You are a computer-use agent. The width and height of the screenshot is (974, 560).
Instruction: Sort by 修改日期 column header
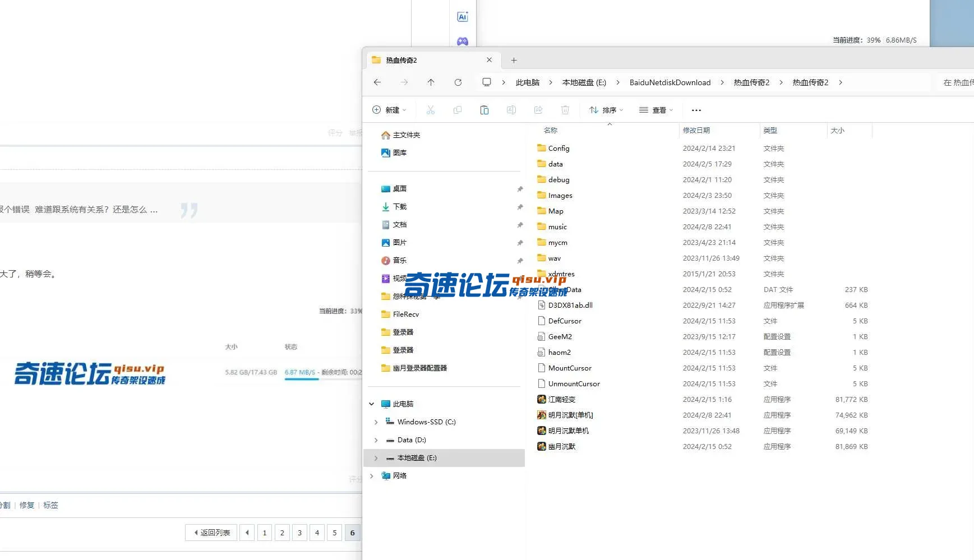(696, 130)
